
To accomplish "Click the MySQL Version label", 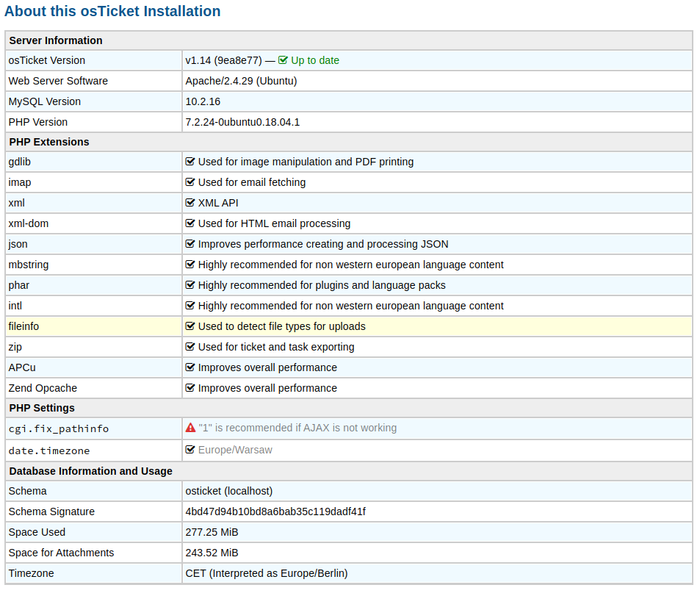I will click(45, 101).
